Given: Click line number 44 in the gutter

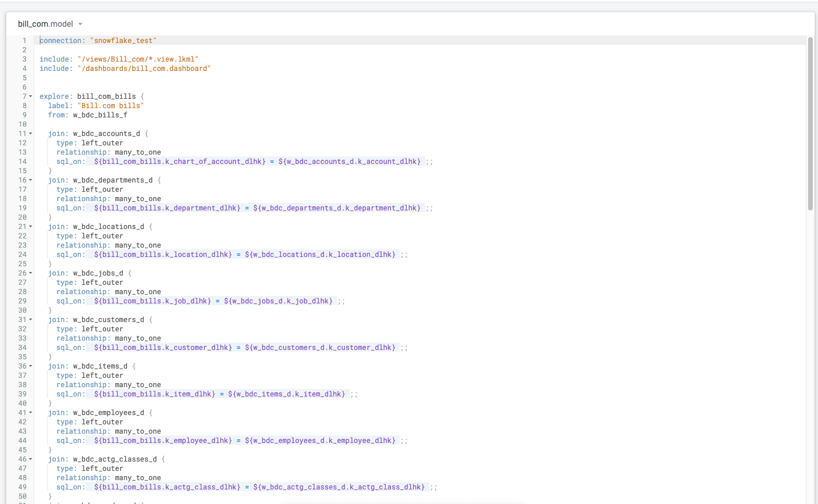Looking at the screenshot, I should click(22, 441).
